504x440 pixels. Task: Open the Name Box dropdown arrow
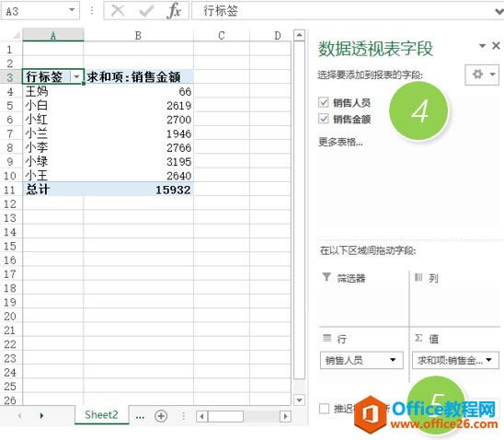point(72,10)
